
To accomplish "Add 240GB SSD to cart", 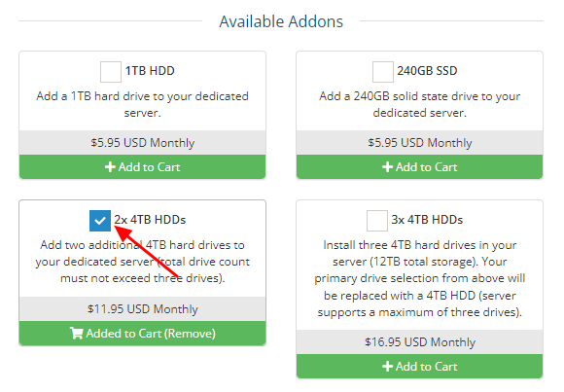I will [419, 166].
